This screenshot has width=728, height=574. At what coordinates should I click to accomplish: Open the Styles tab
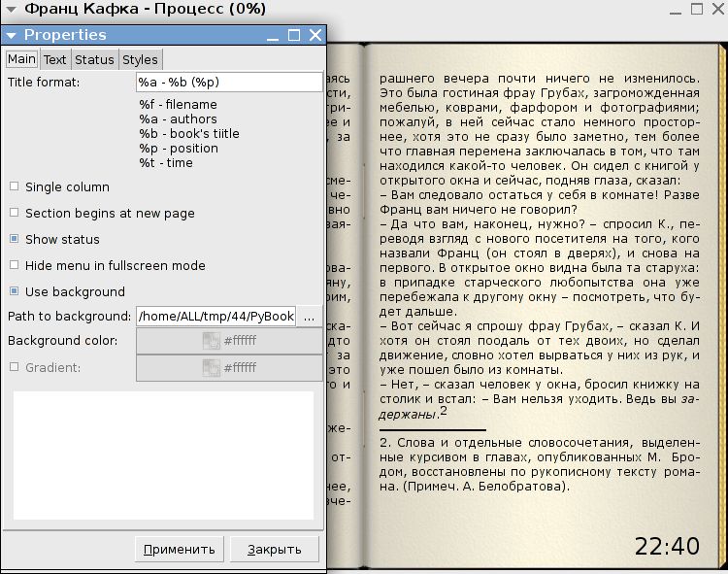point(140,59)
